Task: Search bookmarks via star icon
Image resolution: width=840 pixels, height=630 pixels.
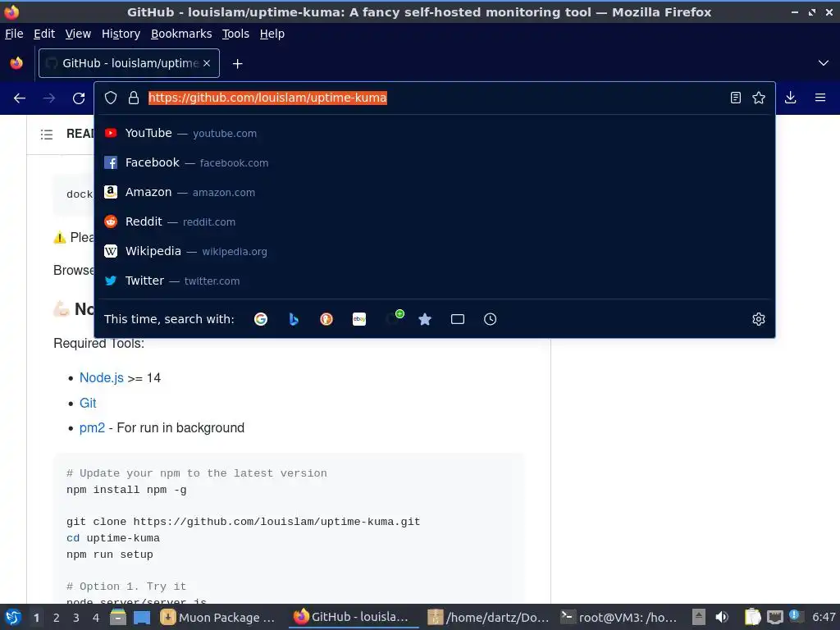Action: (x=425, y=319)
